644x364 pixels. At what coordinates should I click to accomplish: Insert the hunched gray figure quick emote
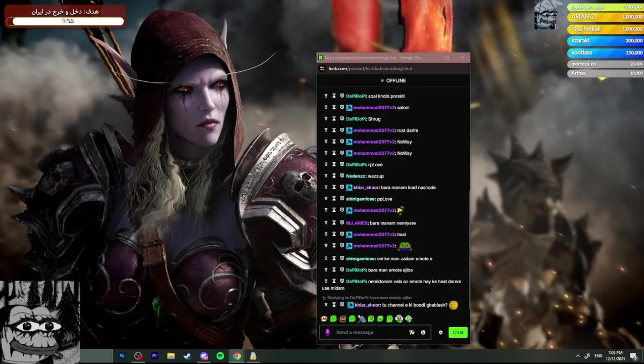click(361, 318)
